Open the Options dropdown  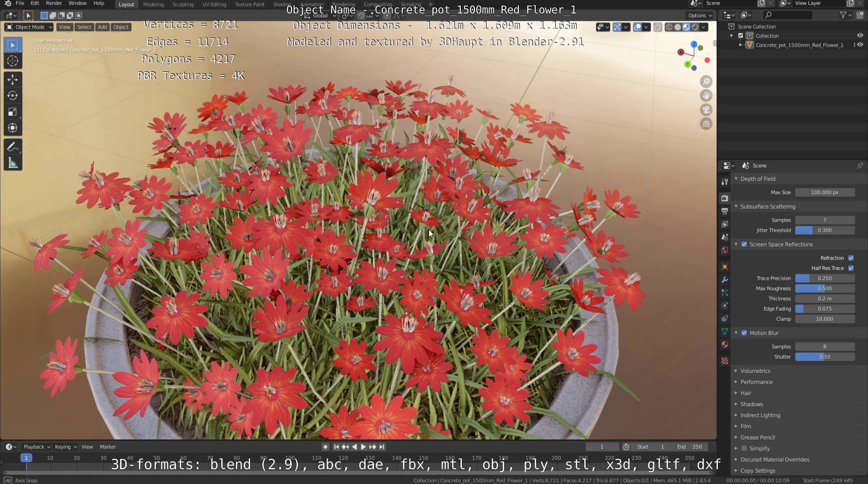tap(700, 15)
